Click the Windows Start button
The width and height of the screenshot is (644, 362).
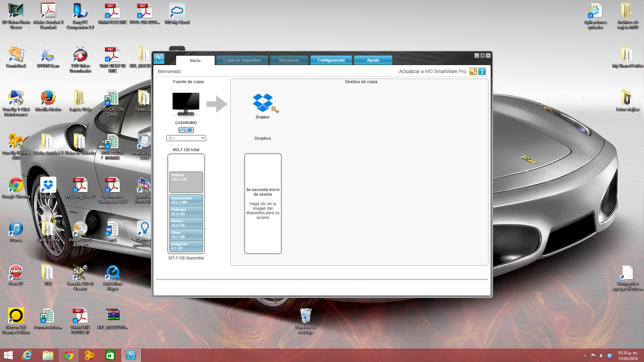(8, 355)
